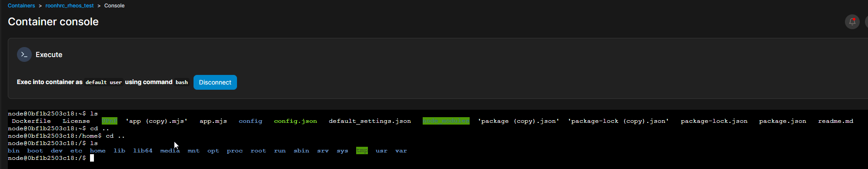The height and width of the screenshot is (169, 868).
Task: Click the usr directory in listing
Action: coord(381,151)
